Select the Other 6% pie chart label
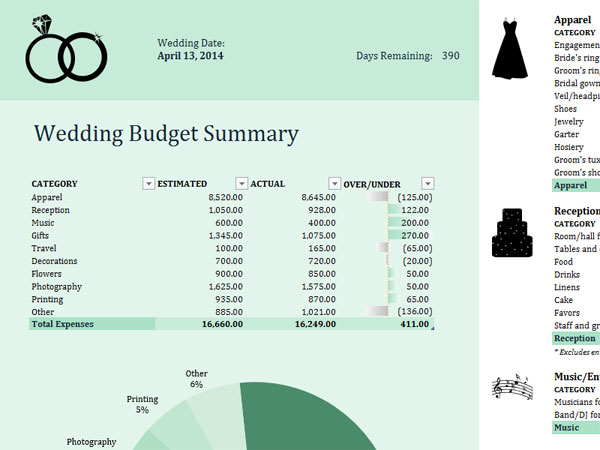Screen dimensions: 600x450 196,379
